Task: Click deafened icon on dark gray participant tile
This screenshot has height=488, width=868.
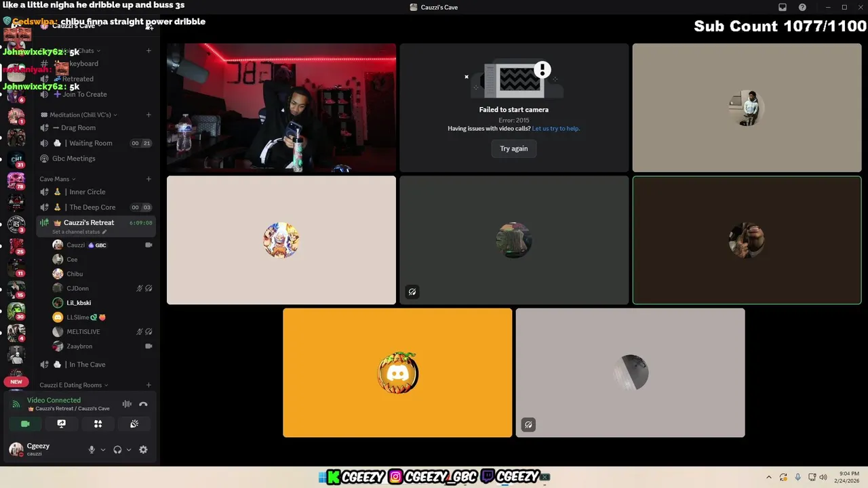Action: coord(412,292)
